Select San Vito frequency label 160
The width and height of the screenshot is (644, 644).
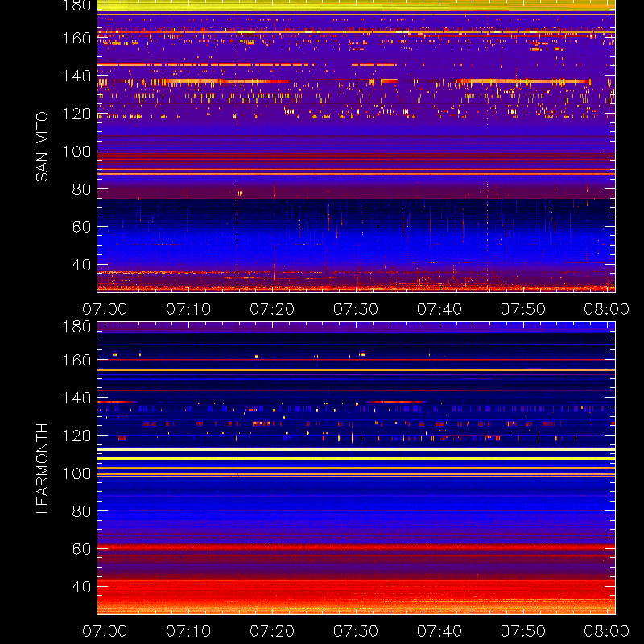tap(76, 38)
